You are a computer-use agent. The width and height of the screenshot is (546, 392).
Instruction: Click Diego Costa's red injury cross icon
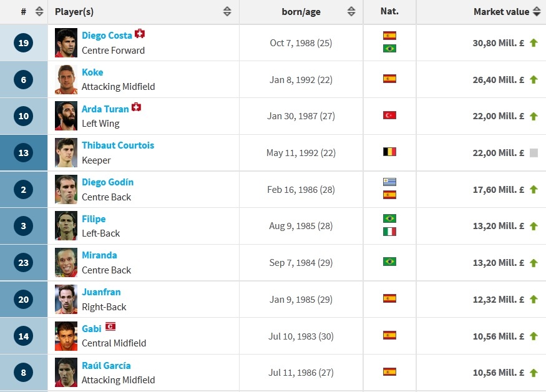click(140, 34)
